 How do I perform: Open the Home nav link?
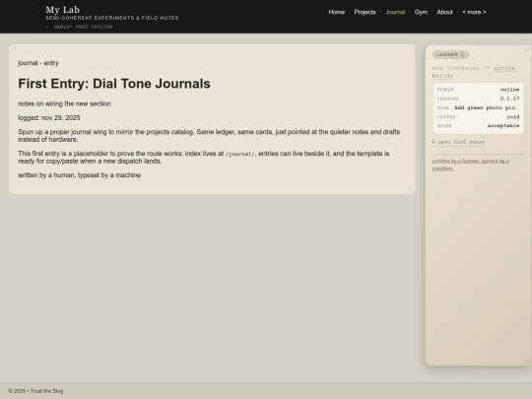click(x=336, y=12)
